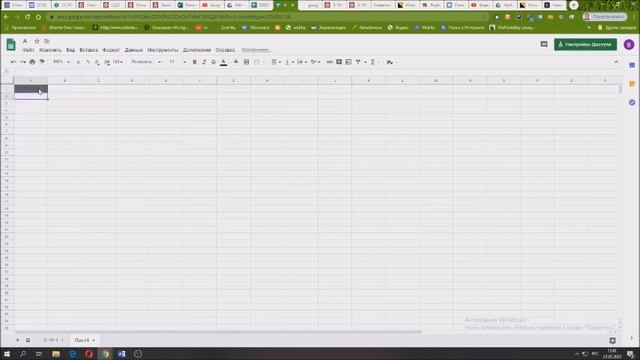Screen dimensions: 640x360
Task: Redo the last action
Action: tap(23, 62)
